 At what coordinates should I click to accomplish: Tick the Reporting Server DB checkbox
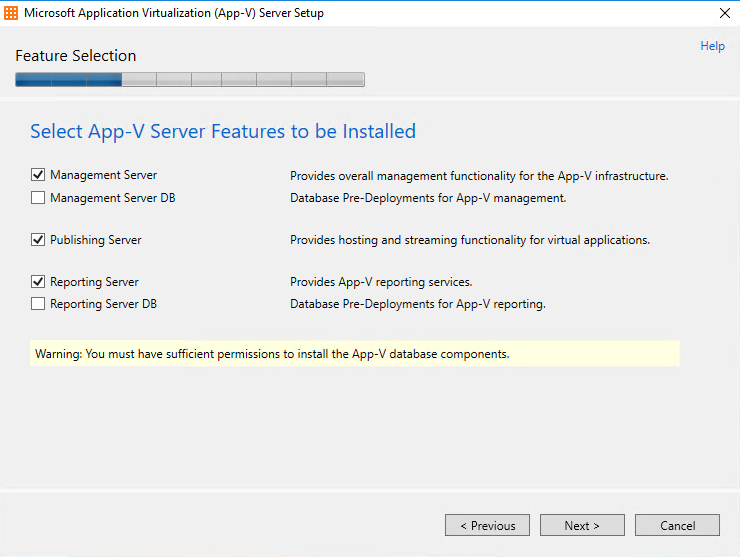click(x=38, y=304)
